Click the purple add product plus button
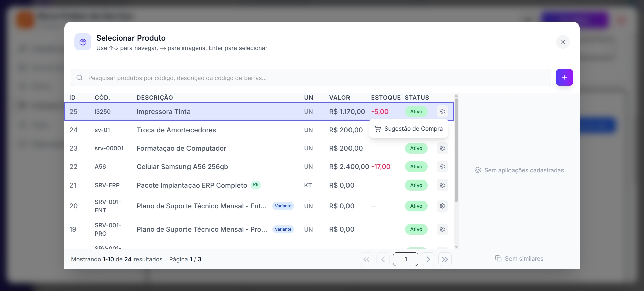The width and height of the screenshot is (644, 291). [x=564, y=77]
